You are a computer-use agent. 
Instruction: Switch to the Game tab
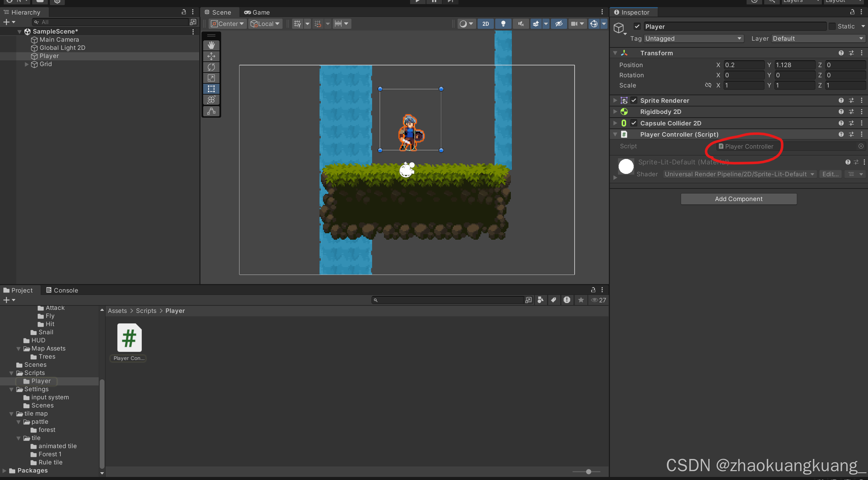pos(257,12)
